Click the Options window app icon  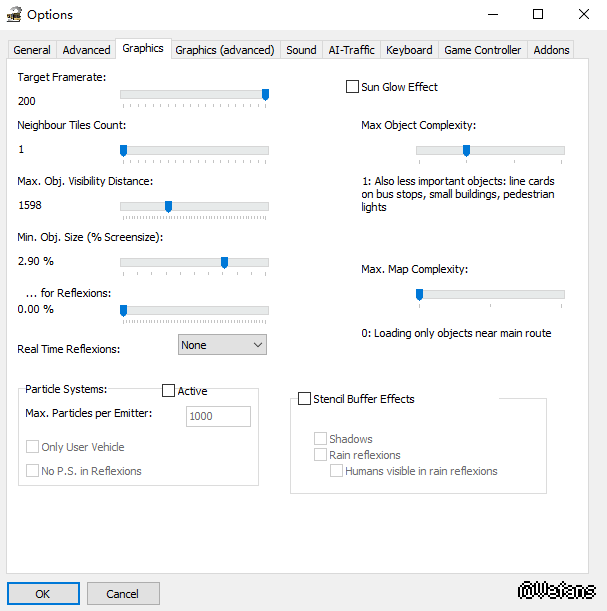[14, 15]
